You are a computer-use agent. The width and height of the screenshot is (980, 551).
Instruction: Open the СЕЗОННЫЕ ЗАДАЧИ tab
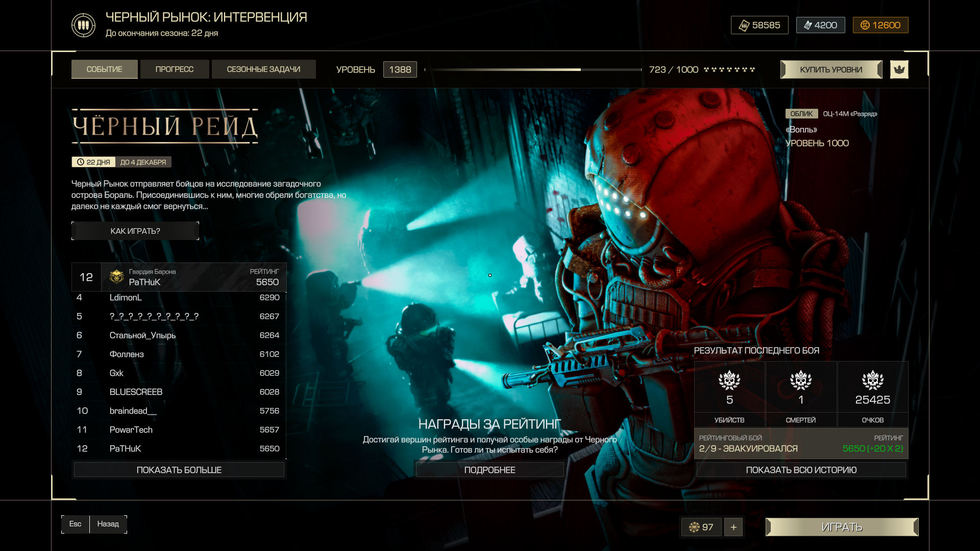(263, 69)
